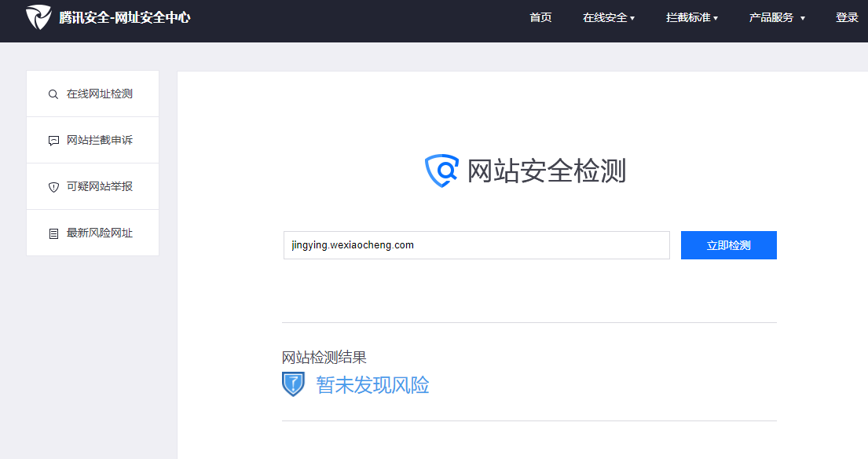Open 首页 in the top navigation

tap(540, 18)
